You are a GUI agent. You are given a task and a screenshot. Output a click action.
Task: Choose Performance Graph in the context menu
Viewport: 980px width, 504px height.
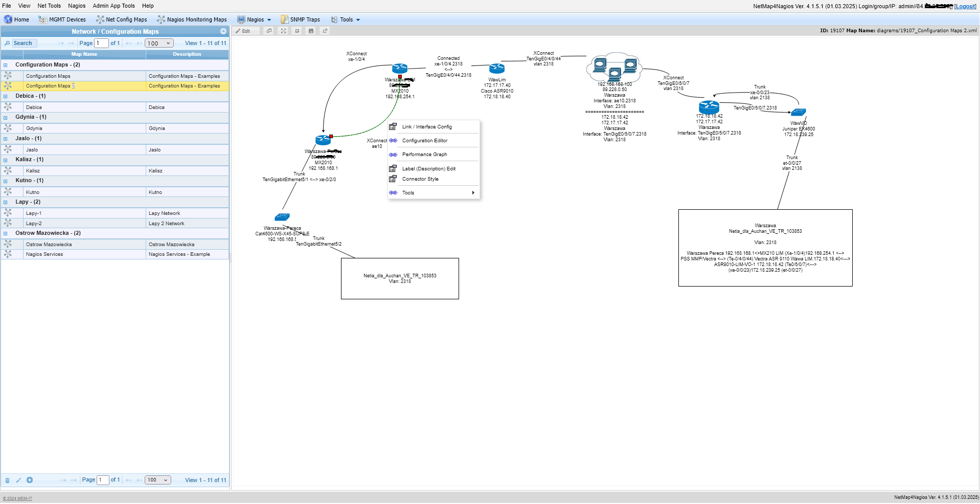pyautogui.click(x=424, y=155)
